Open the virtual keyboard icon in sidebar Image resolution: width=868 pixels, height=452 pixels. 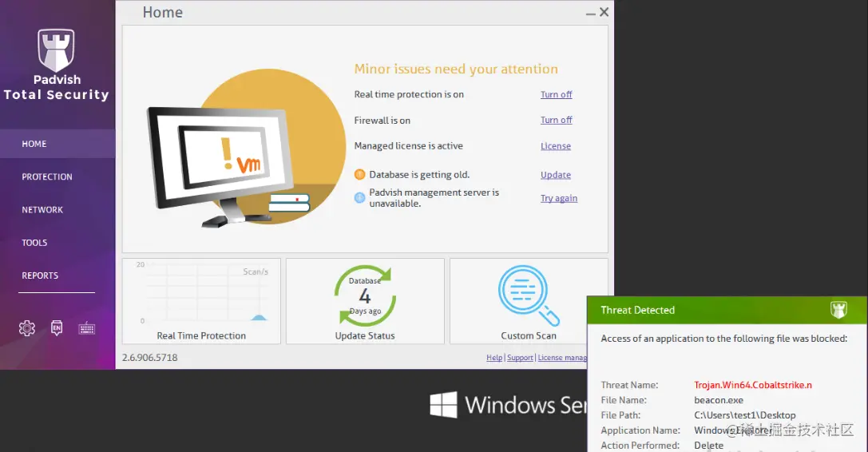click(x=86, y=328)
